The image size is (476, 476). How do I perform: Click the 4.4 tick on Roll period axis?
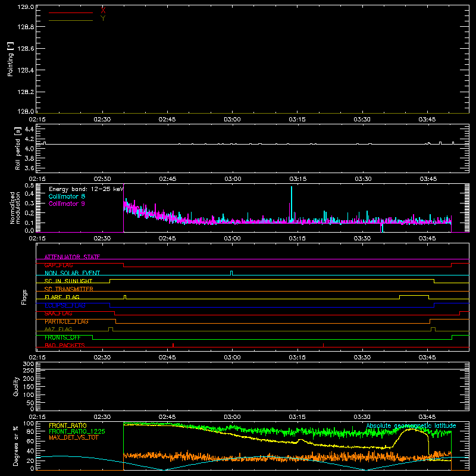(29, 130)
